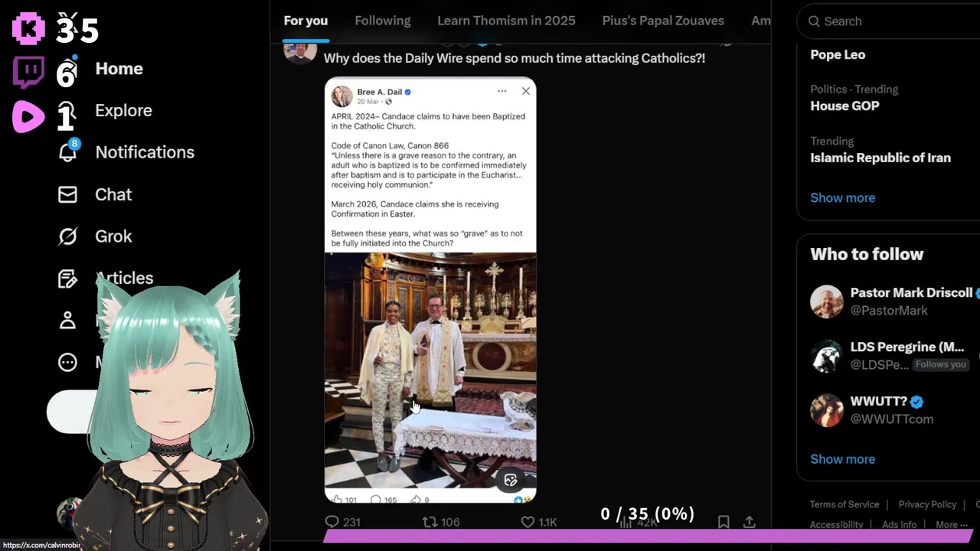Select Learn Thomism in 2025 tab
Screen dimensions: 980x551
coord(506,21)
